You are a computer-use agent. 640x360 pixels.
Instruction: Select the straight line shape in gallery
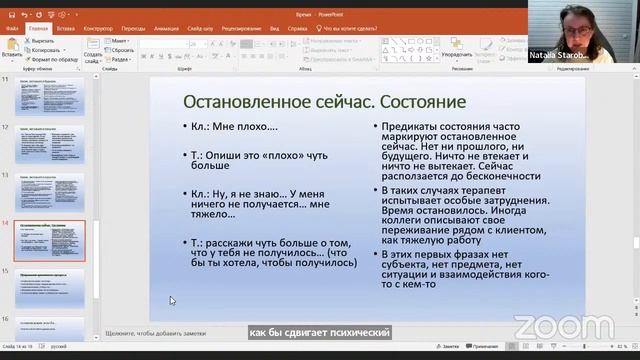coord(394,41)
